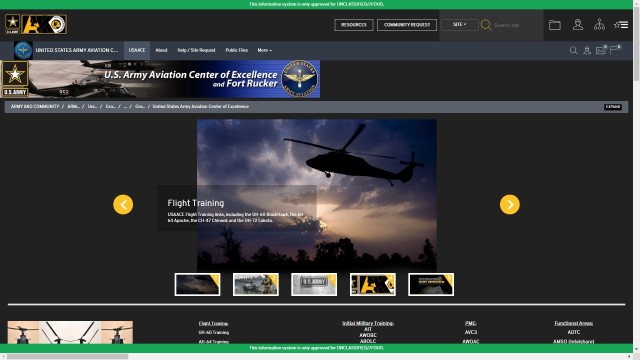This screenshot has height=360, width=640.
Task: Click the U.S. Army star logo
Action: coord(12,24)
